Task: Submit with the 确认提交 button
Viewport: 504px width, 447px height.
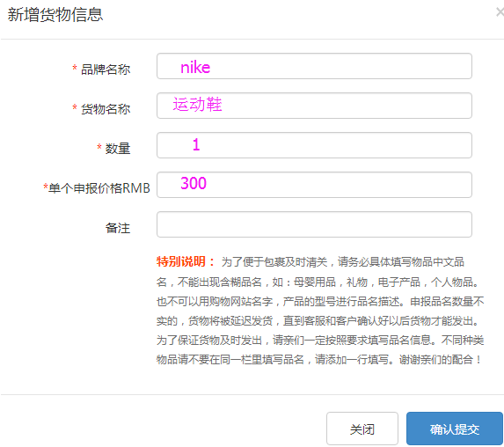Action: coord(455,429)
